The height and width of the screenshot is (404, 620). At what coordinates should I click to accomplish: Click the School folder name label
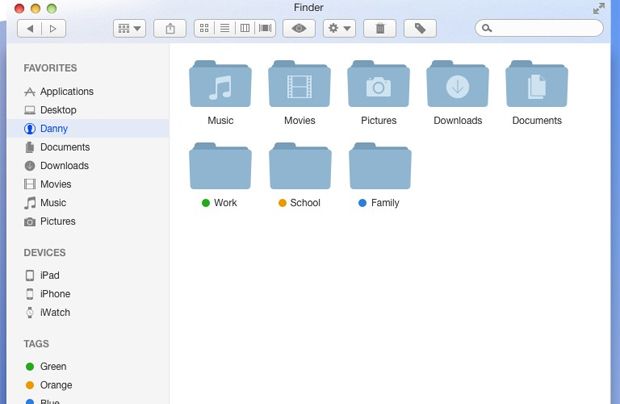[x=305, y=203]
